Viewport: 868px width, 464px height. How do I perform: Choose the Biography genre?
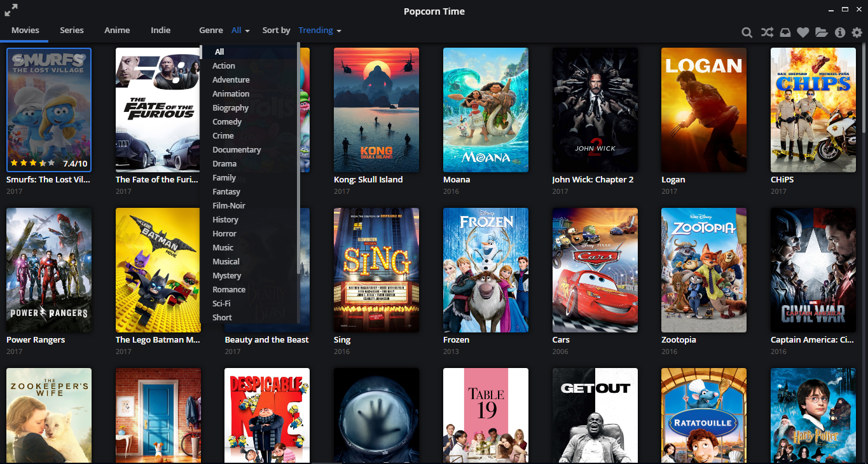tap(249, 108)
